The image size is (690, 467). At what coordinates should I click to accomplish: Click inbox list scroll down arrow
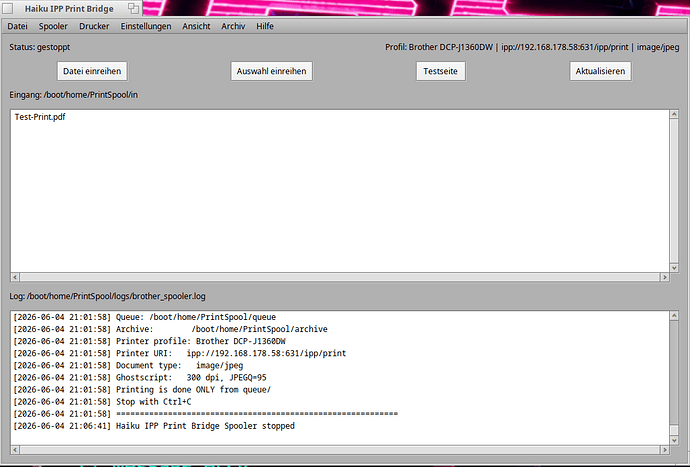coord(674,268)
